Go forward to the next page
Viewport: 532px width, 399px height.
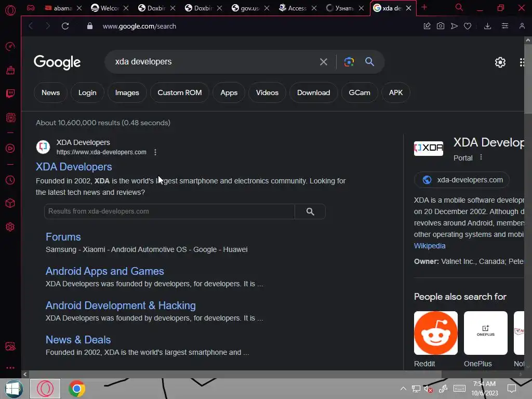[48, 26]
